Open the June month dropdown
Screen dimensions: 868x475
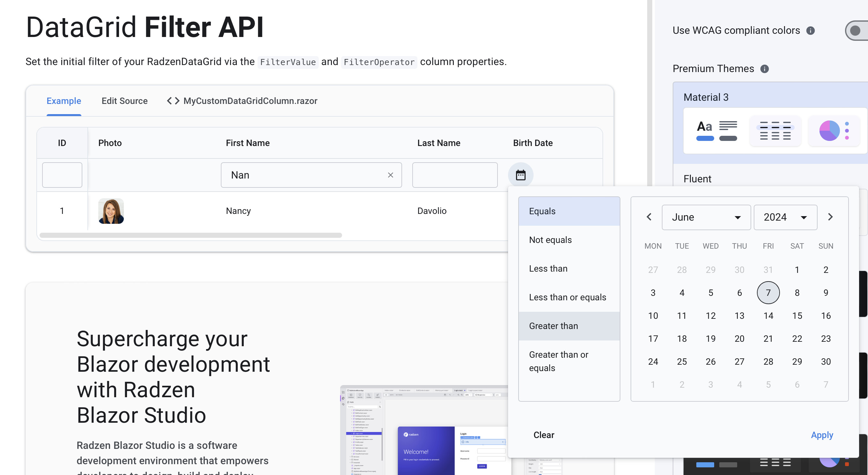coord(706,217)
